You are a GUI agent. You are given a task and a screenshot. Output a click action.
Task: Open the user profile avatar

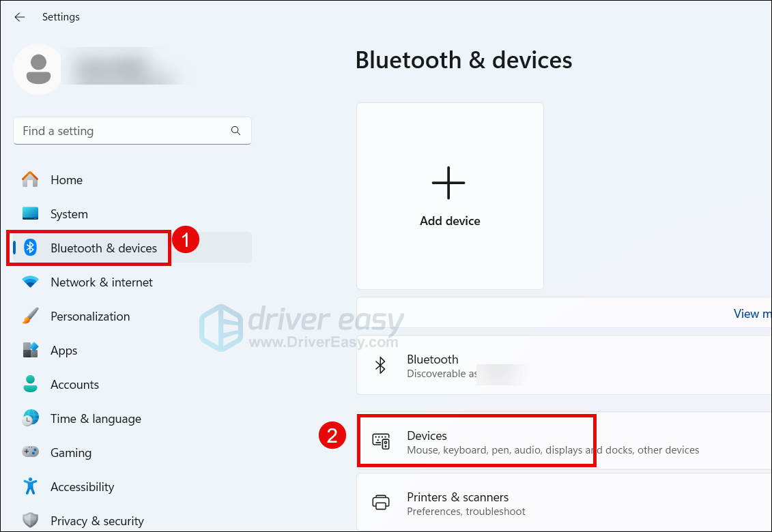click(x=38, y=69)
